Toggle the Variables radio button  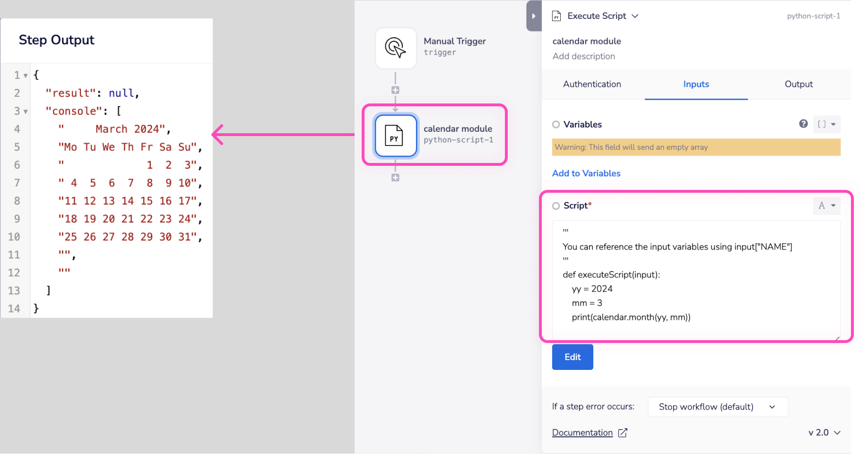[556, 125]
